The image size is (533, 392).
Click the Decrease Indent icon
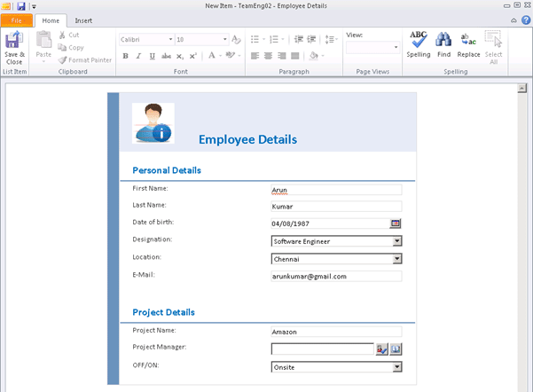(x=299, y=39)
